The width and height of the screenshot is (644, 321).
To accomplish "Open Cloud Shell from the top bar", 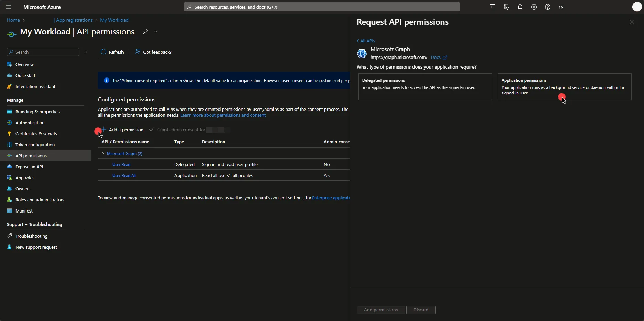I will pos(492,7).
